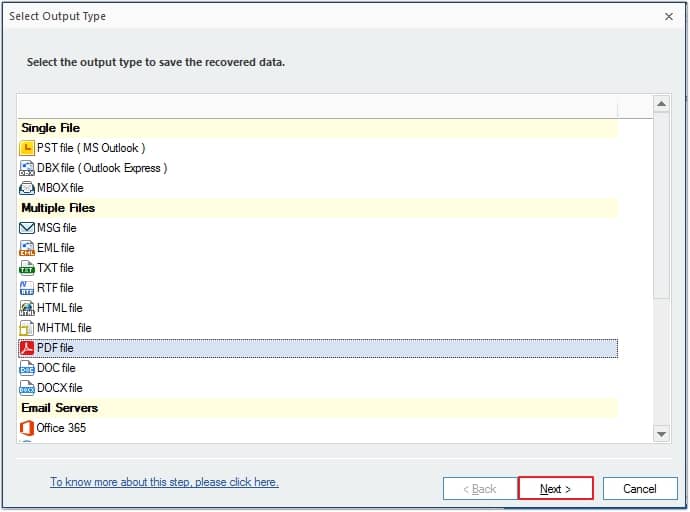Click the TXT file icon
Screen dimensions: 690x512
tap(27, 268)
